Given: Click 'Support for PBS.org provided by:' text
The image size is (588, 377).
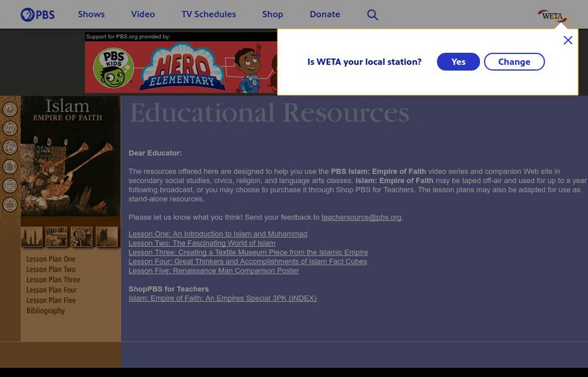Looking at the screenshot, I should [128, 37].
